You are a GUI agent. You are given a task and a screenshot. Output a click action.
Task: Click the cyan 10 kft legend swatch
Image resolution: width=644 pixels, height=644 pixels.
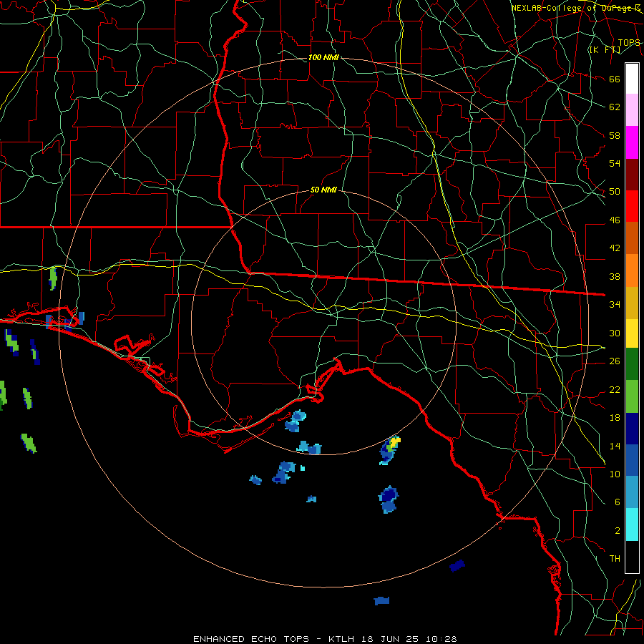point(632,525)
